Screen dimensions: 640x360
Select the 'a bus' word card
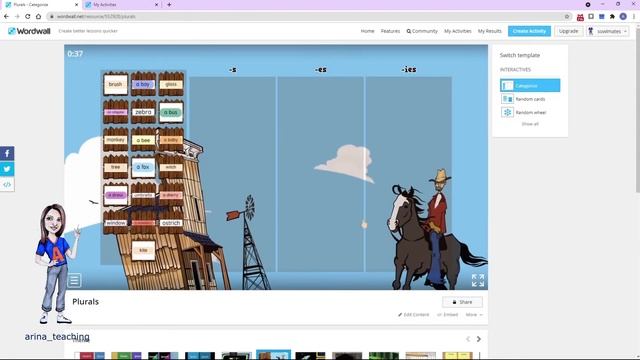click(171, 112)
